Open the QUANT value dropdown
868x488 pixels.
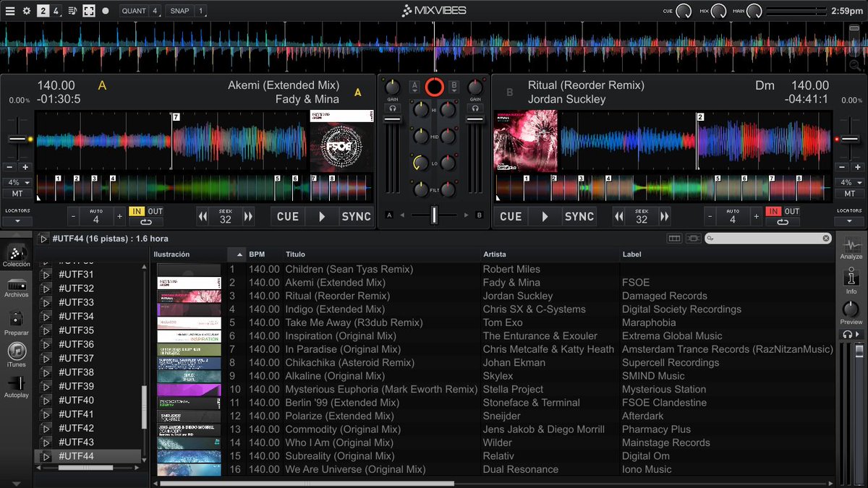click(154, 11)
